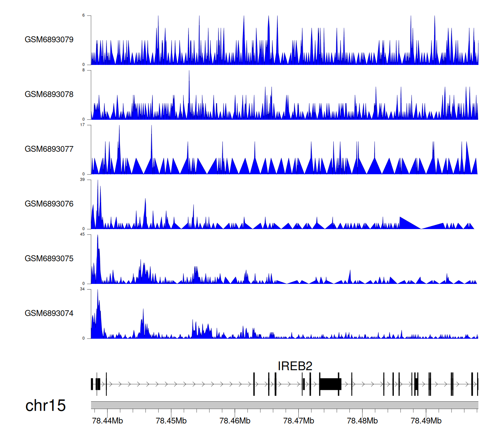Select the GSM6893074 track label
504x444 pixels.
tap(49, 313)
